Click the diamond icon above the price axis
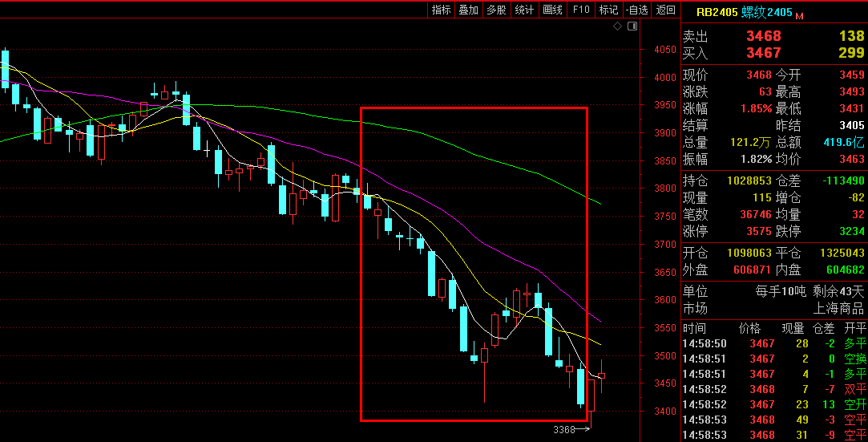 click(617, 26)
